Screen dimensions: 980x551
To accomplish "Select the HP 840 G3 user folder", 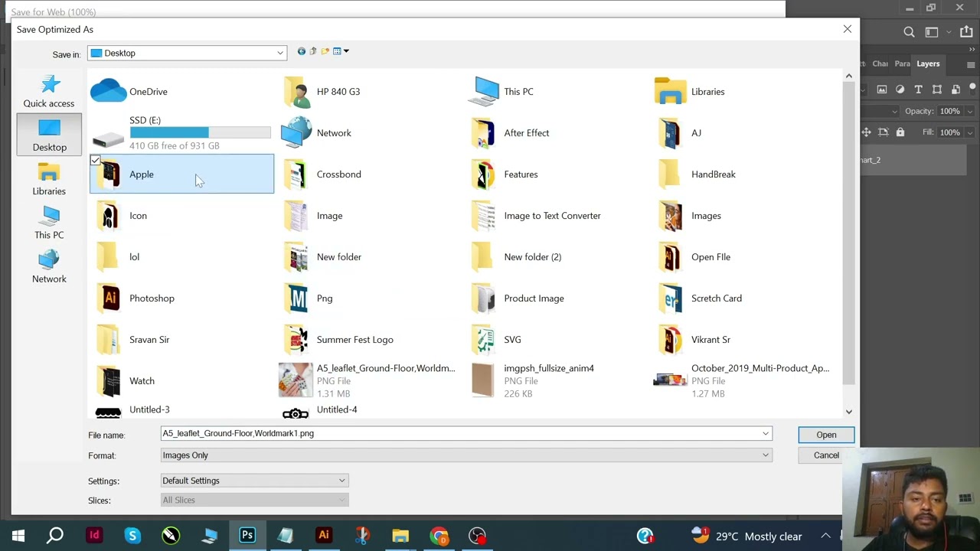I will [322, 92].
